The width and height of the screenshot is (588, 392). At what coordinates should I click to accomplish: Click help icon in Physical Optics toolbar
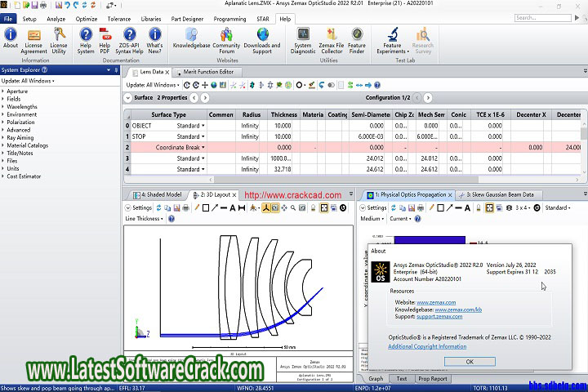click(x=417, y=219)
